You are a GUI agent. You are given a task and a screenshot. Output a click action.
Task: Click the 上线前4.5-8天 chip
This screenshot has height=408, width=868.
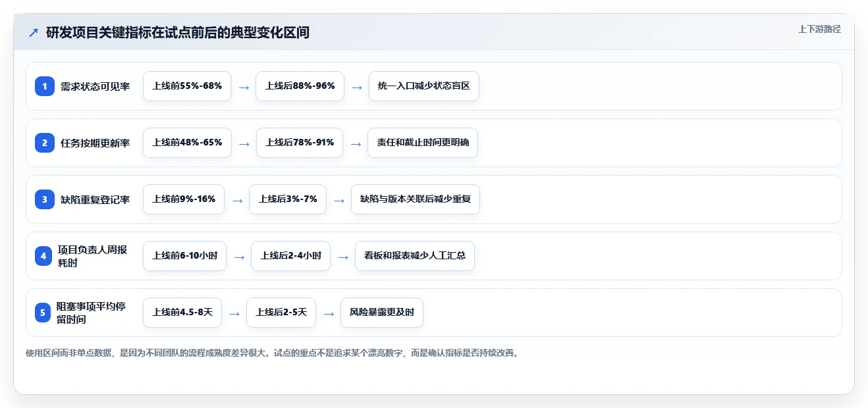coord(182,313)
